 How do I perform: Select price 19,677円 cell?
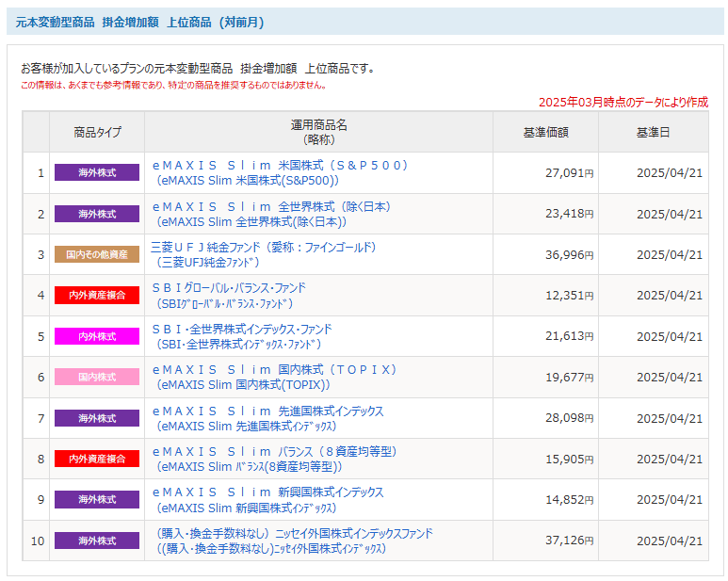545,377
